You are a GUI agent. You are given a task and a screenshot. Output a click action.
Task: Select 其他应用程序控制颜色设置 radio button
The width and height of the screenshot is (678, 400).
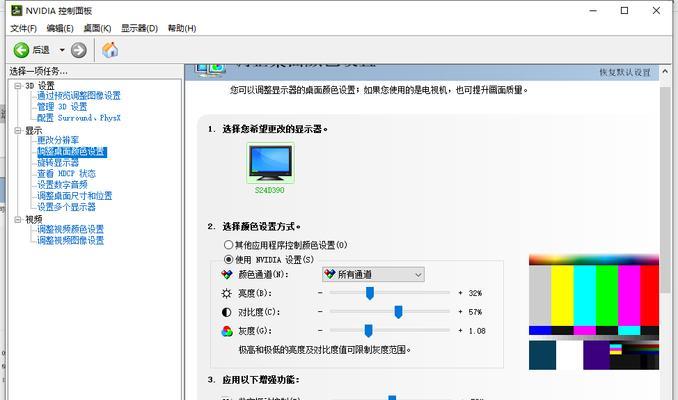point(228,245)
